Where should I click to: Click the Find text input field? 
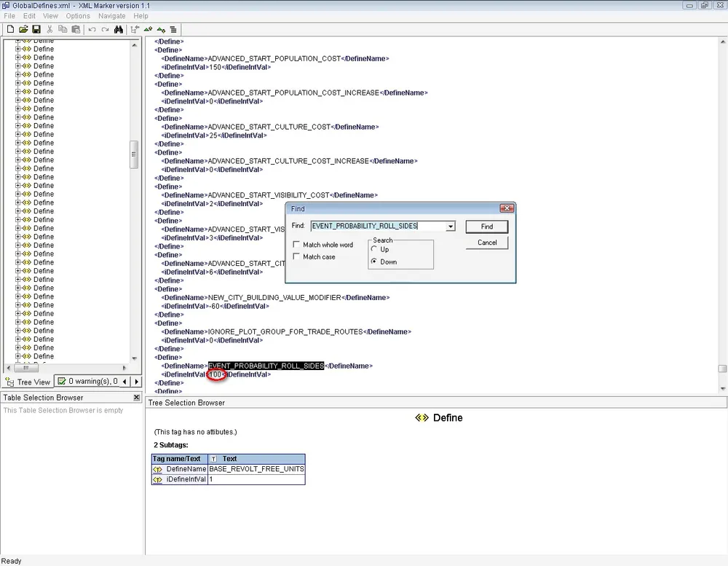coord(377,227)
